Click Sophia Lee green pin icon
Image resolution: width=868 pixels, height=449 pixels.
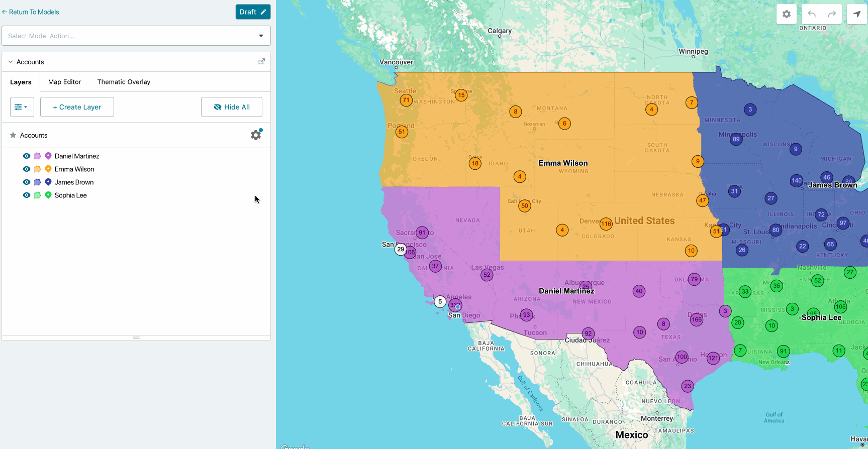48,195
